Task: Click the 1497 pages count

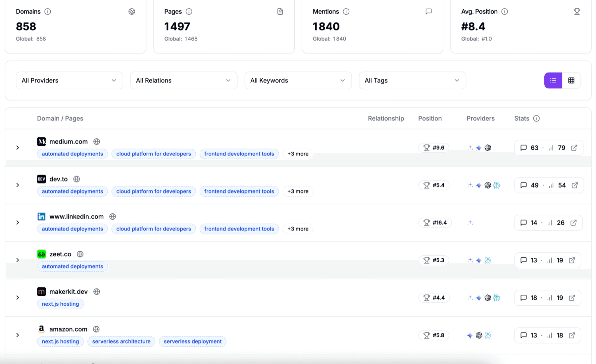Action: (177, 26)
